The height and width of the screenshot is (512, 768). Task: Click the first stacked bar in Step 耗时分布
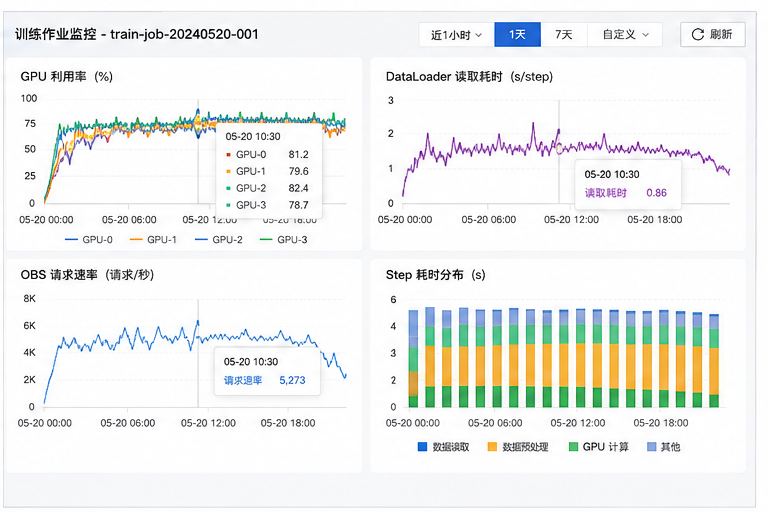413,359
